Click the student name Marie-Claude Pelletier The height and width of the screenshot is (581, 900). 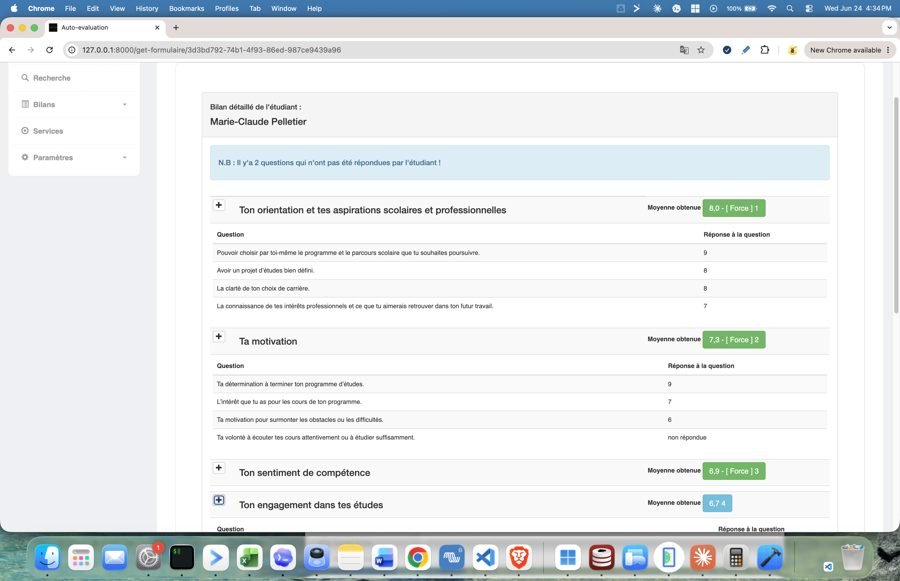click(x=258, y=122)
